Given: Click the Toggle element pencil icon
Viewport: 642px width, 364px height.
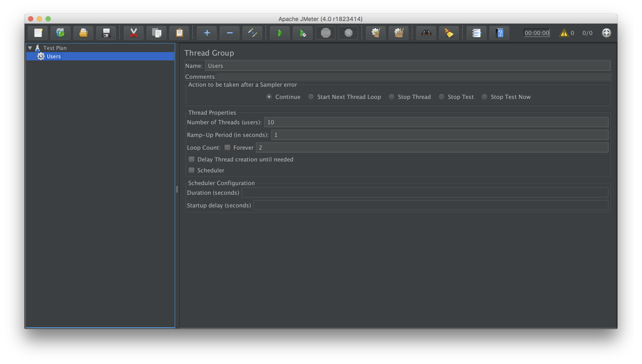Looking at the screenshot, I should [252, 32].
